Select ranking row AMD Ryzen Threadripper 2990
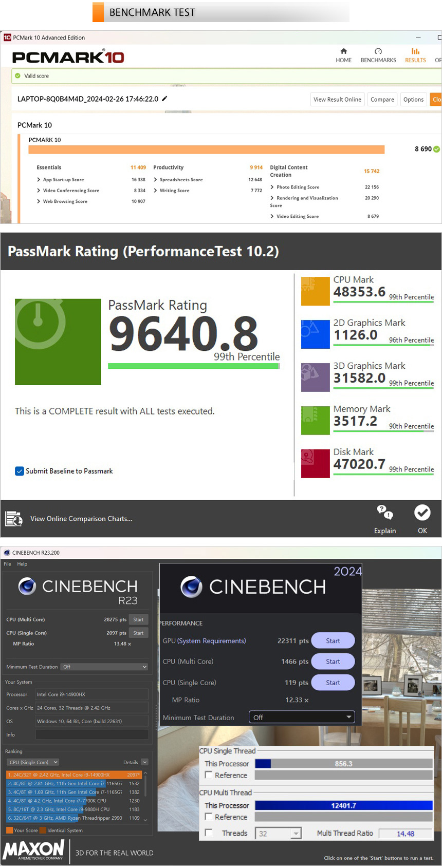442x868 pixels. tap(73, 818)
